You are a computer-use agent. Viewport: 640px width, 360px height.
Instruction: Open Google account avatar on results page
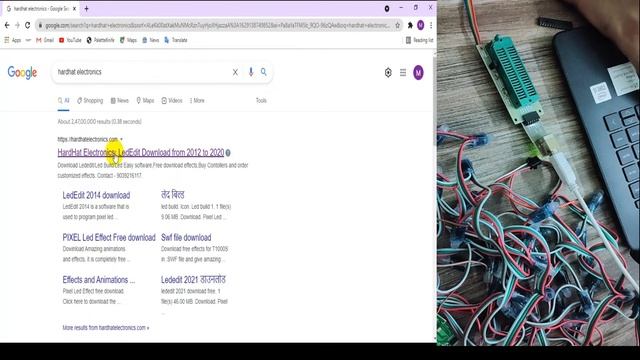(418, 73)
